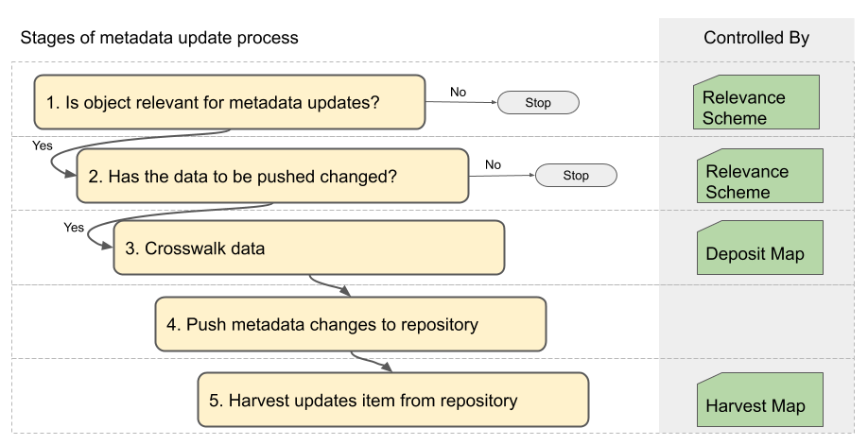This screenshot has width=868, height=445.
Task: Click the "Push metadata changes to repository" box
Action: [x=350, y=324]
